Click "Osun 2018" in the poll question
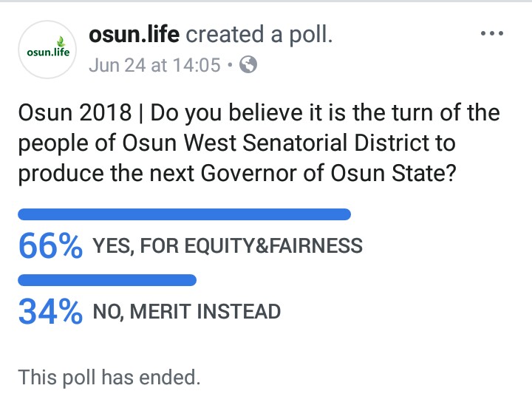Viewport: 532px width, 408px height. coord(75,112)
